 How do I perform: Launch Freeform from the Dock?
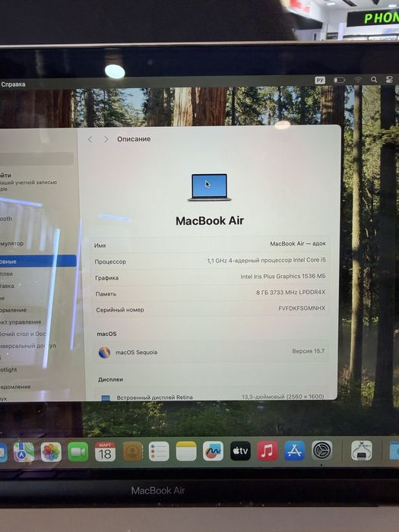pyautogui.click(x=213, y=451)
